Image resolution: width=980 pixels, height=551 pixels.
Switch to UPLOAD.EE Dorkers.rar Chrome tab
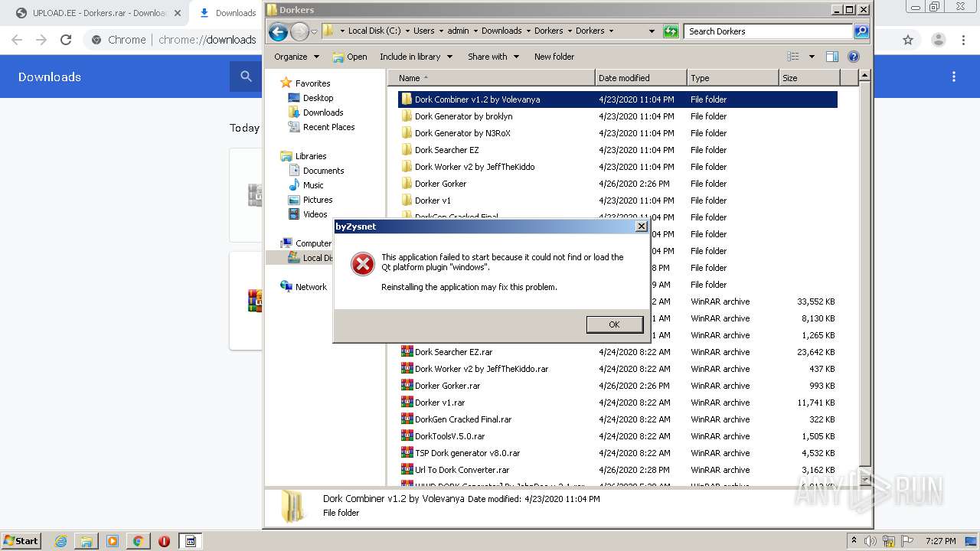98,12
